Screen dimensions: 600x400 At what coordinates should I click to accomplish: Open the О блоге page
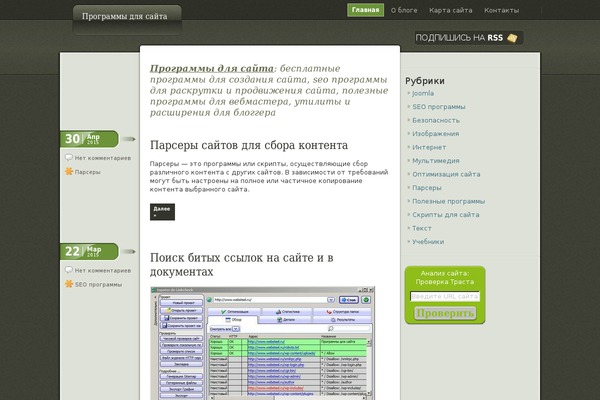404,10
